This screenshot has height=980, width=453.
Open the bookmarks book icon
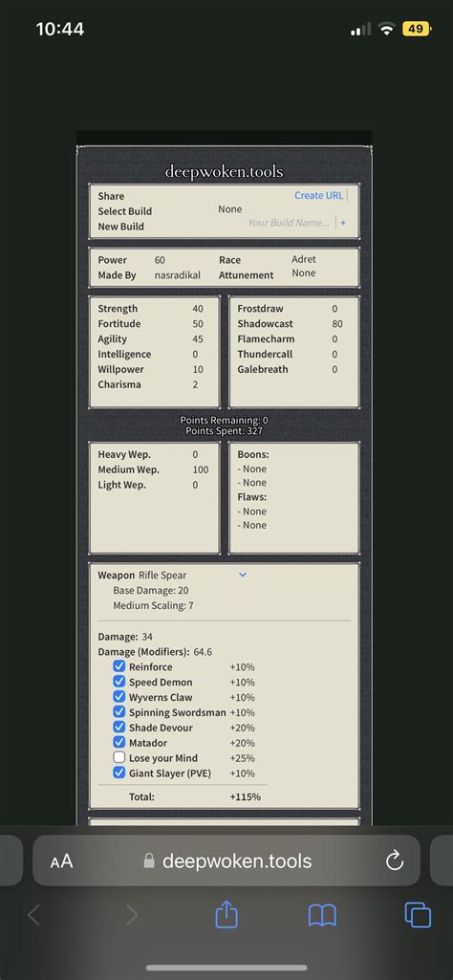(322, 916)
